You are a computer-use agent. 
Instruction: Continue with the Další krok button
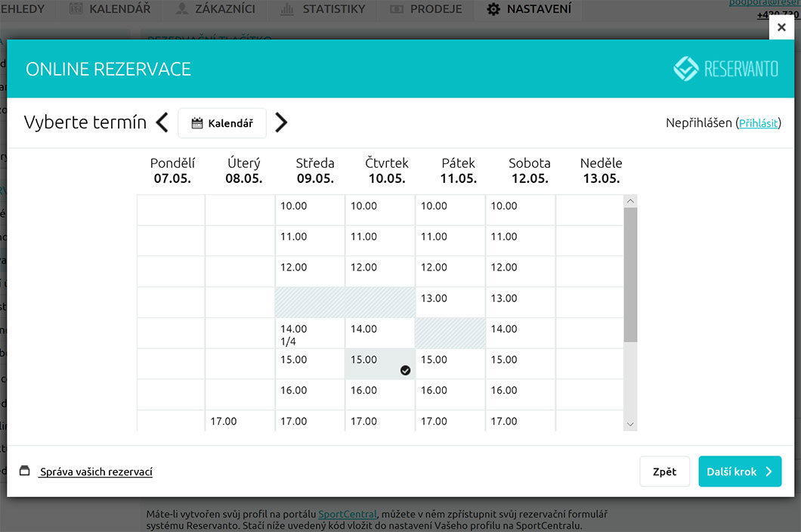point(739,472)
